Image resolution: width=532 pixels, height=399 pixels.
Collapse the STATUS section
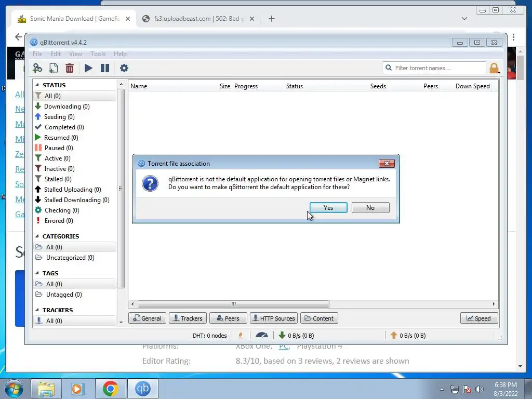point(37,85)
